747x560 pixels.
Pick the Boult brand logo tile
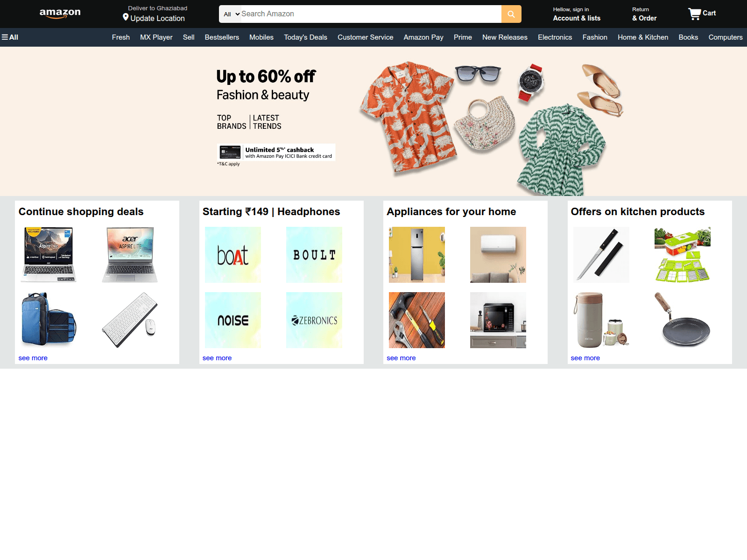click(314, 255)
